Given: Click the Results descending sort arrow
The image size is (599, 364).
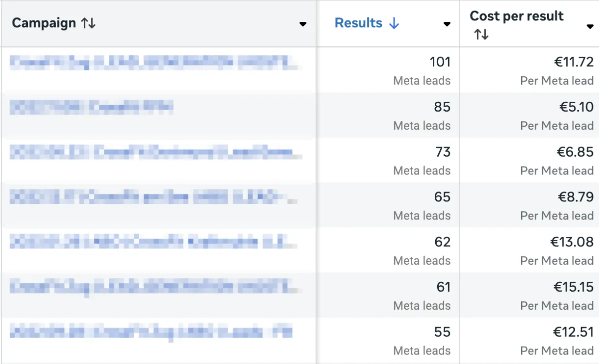Looking at the screenshot, I should point(394,23).
